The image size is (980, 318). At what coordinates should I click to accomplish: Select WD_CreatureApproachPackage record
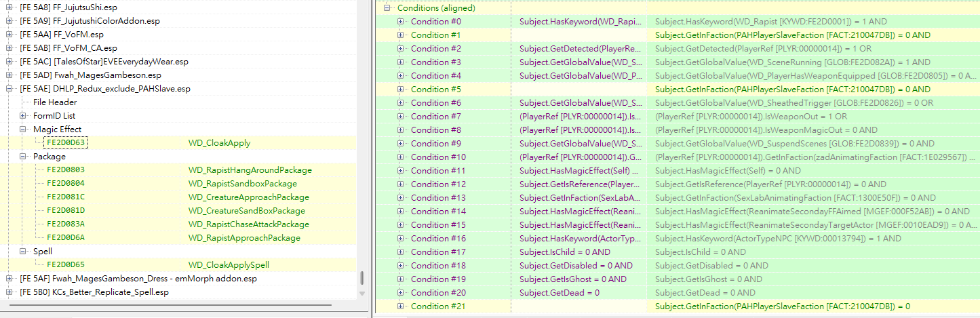pos(249,197)
